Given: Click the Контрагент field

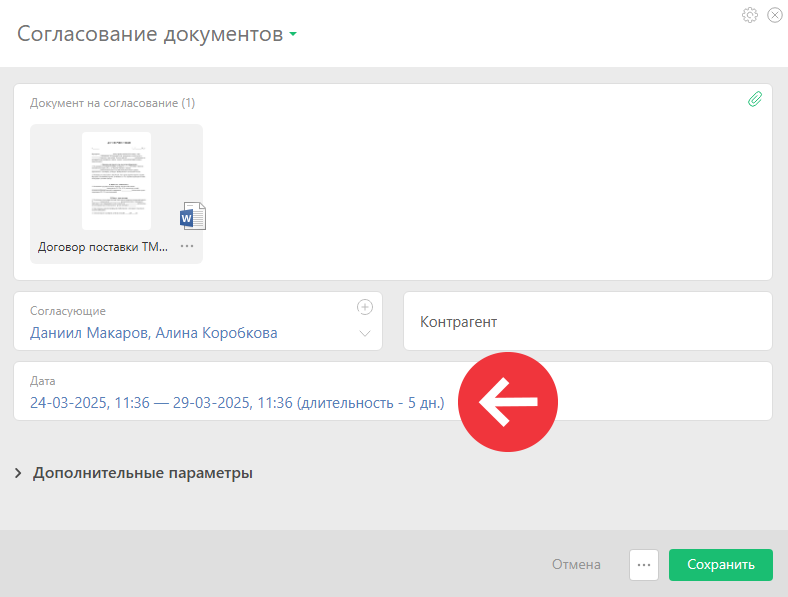Looking at the screenshot, I should point(587,321).
